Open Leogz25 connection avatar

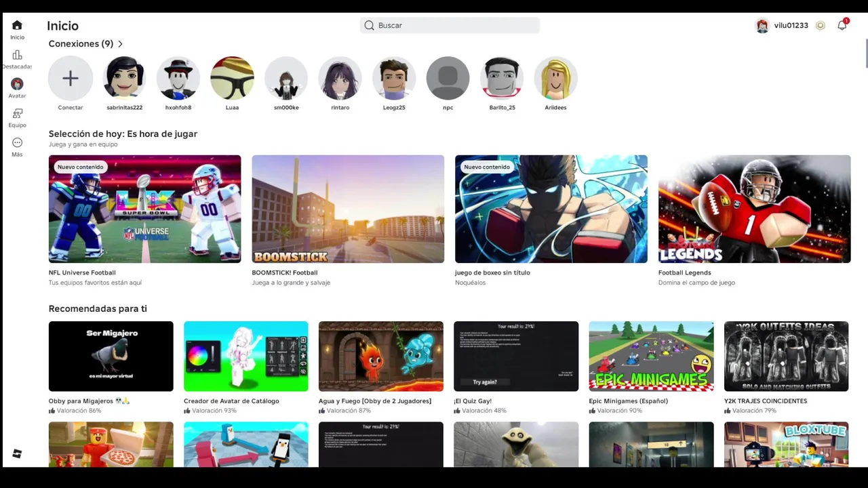point(394,79)
